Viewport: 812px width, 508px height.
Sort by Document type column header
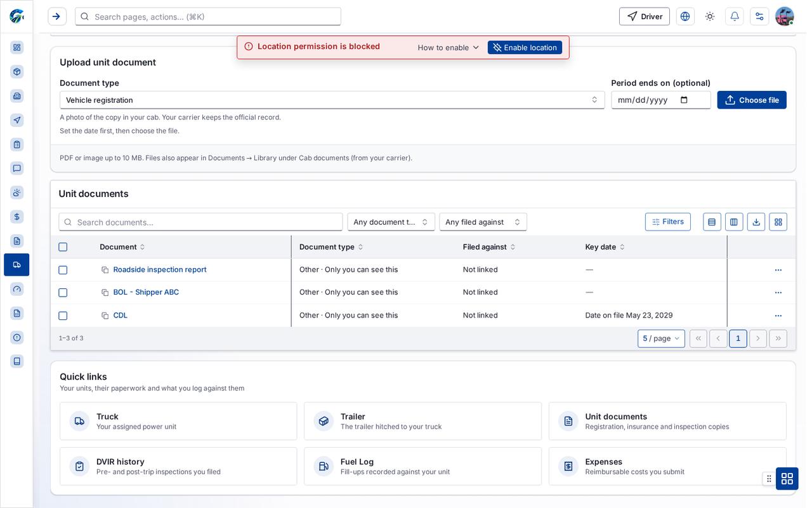tap(331, 247)
